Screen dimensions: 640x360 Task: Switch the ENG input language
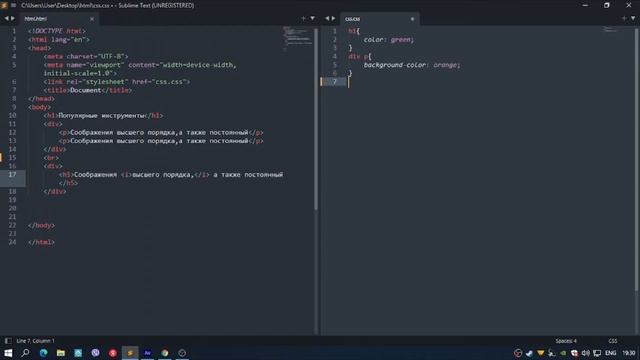pyautogui.click(x=611, y=353)
